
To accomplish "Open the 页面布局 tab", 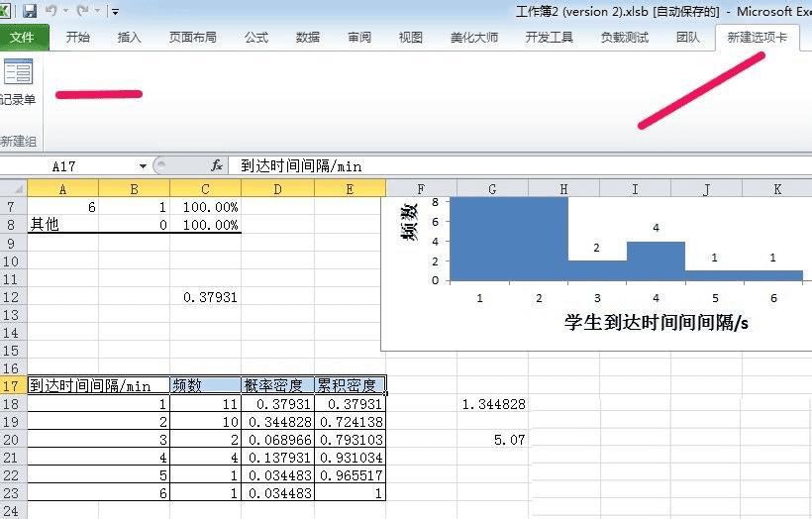I will (192, 38).
